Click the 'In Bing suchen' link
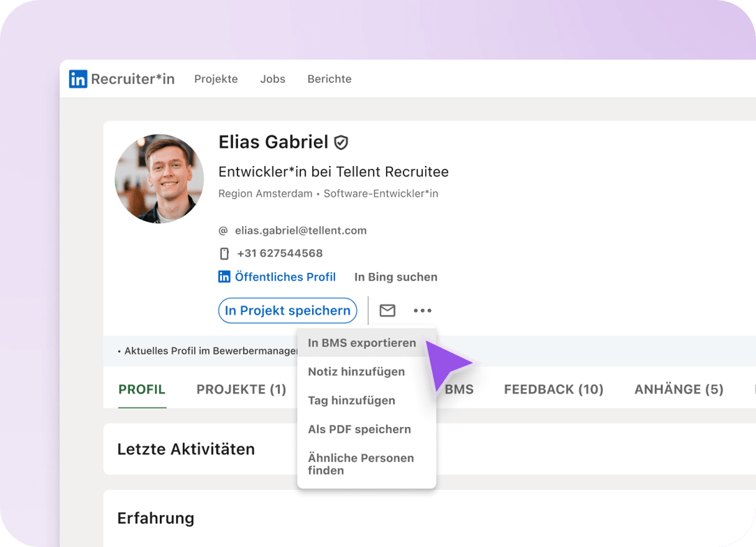 [396, 277]
